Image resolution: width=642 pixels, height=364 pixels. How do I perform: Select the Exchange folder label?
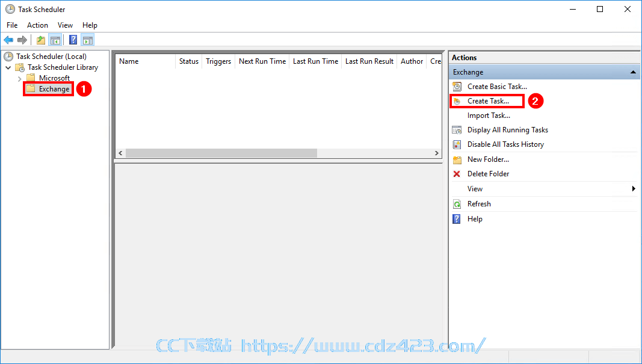[x=54, y=89]
